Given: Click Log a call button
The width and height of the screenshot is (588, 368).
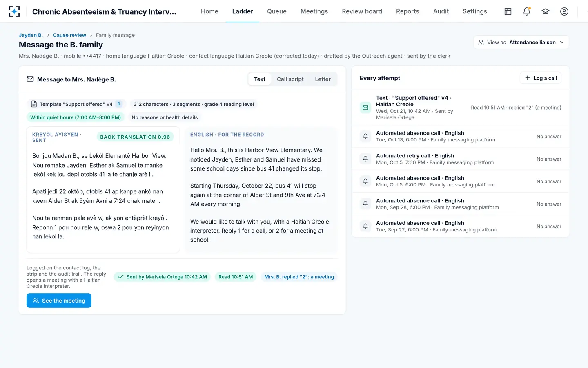Looking at the screenshot, I should pos(541,78).
